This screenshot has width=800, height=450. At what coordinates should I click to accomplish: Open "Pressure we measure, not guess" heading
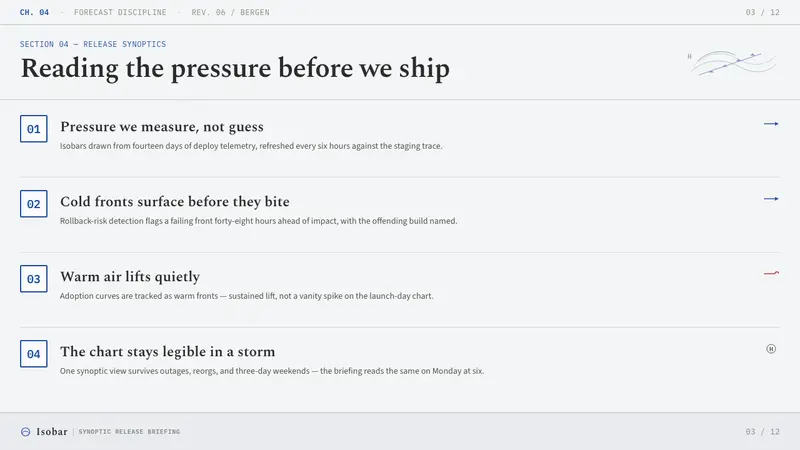[x=162, y=127]
